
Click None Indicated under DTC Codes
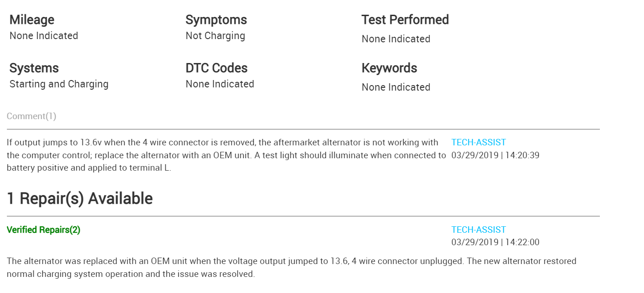coord(220,84)
